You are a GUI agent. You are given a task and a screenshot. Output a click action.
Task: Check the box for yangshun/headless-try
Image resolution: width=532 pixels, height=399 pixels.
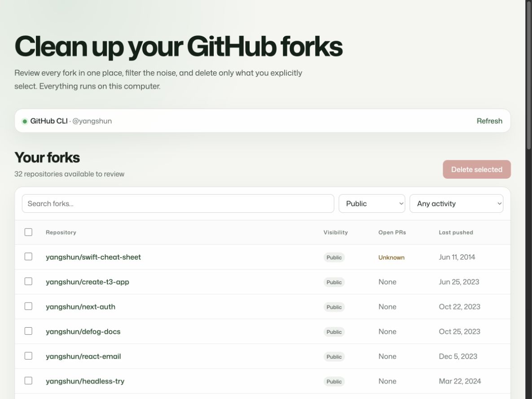click(28, 381)
